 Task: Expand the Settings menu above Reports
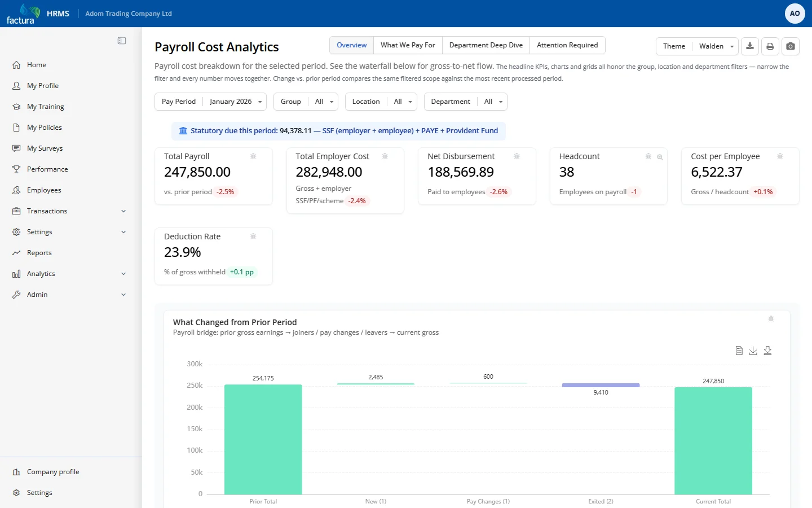coord(69,232)
